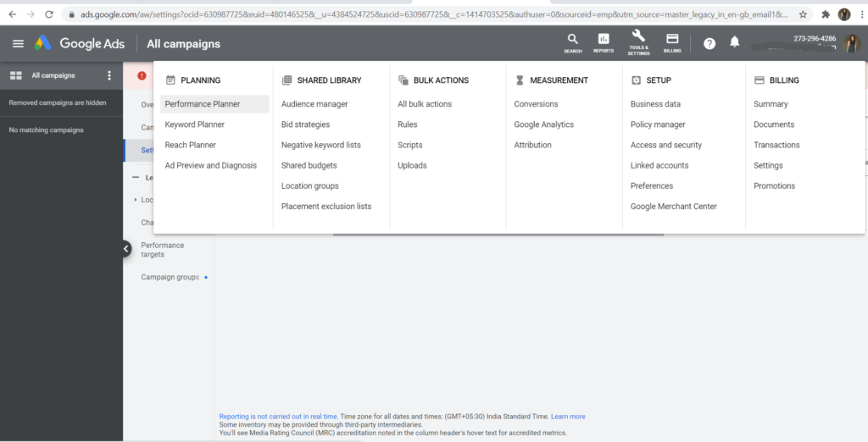Open the browser extensions puzzle icon
This screenshot has width=868, height=442.
[x=826, y=14]
